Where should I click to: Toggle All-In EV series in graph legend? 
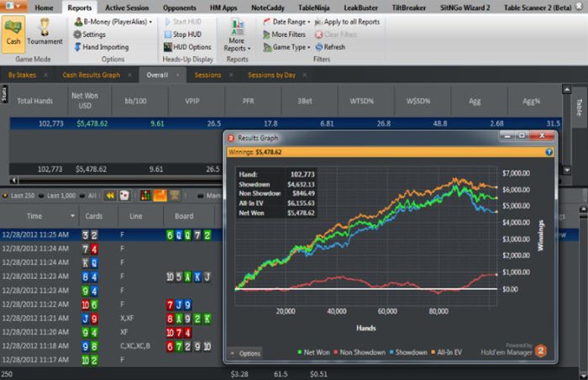coord(446,352)
